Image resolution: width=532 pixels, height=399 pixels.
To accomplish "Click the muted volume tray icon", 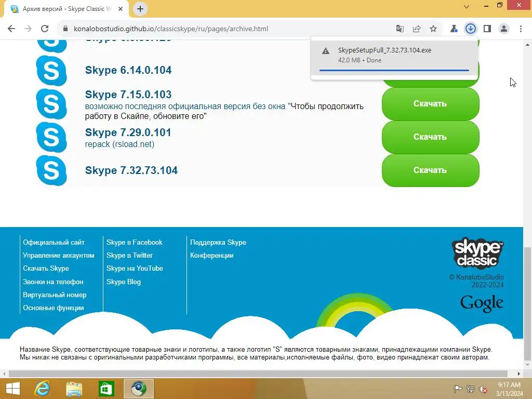I will click(x=483, y=389).
